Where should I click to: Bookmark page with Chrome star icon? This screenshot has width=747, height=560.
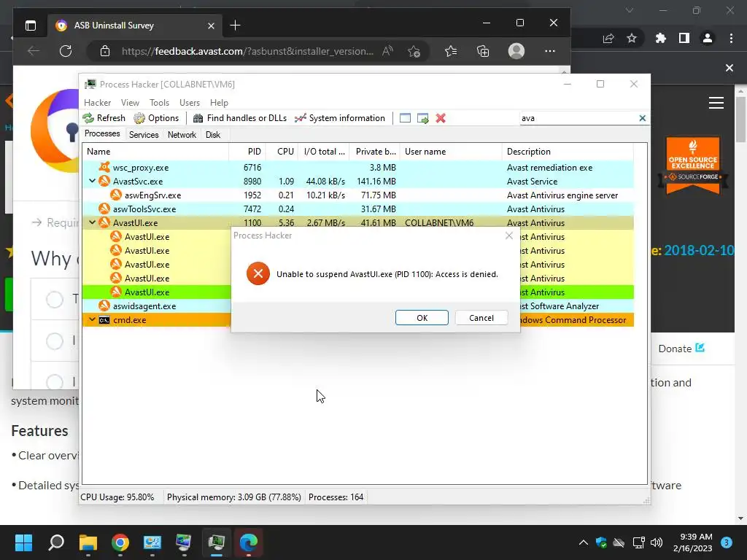point(632,38)
